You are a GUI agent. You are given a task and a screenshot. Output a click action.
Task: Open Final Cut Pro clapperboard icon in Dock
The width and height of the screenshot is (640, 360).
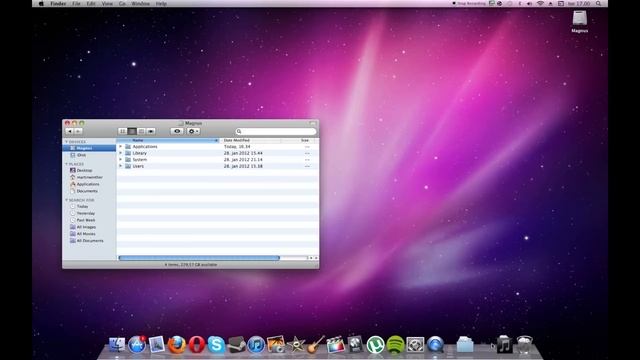point(336,345)
